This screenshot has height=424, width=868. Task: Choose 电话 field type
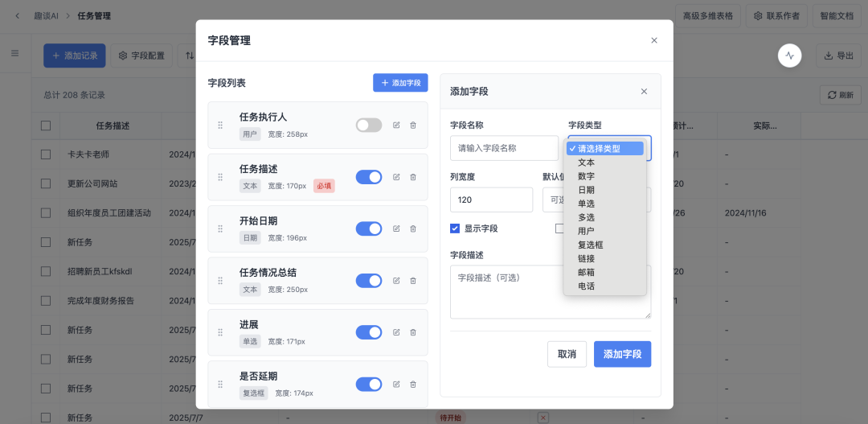pos(605,286)
